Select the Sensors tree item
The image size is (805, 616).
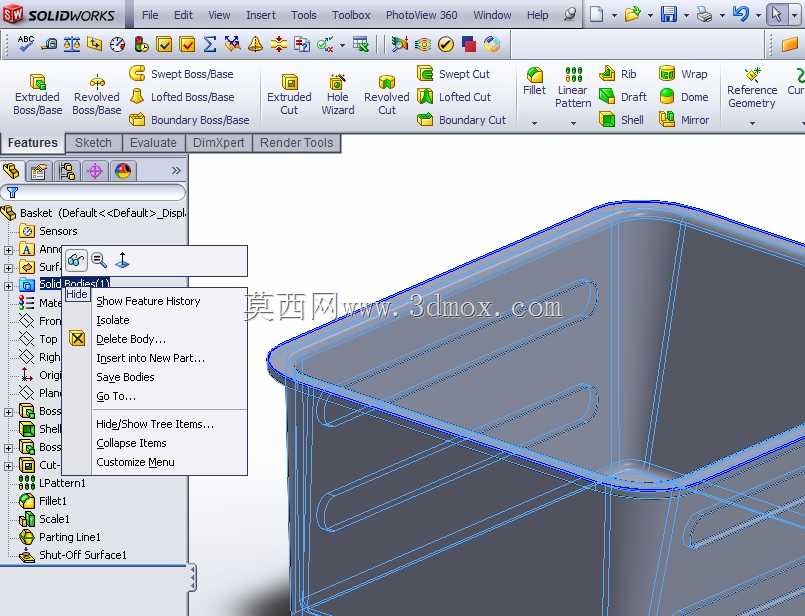(x=49, y=232)
